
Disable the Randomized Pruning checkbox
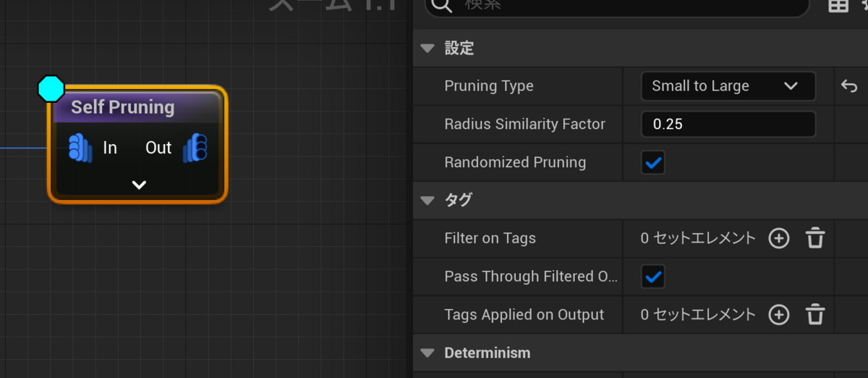(653, 162)
